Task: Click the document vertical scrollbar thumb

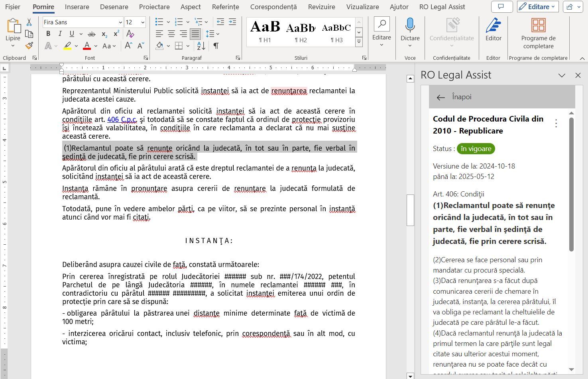Action: tap(410, 210)
